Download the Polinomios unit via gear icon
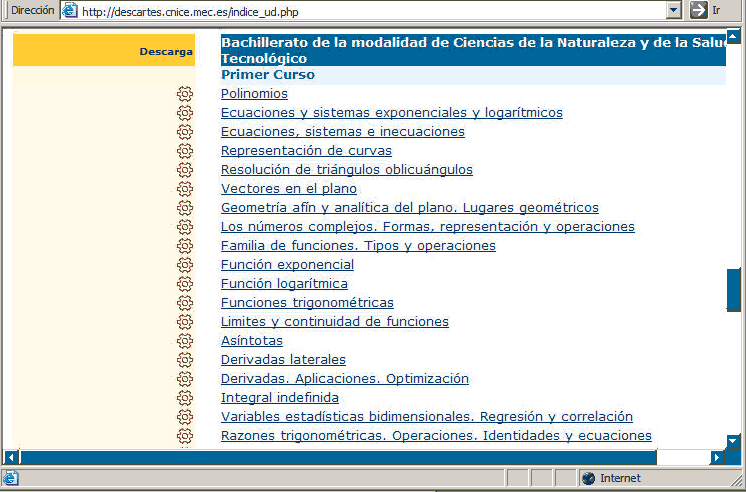 click(x=185, y=94)
